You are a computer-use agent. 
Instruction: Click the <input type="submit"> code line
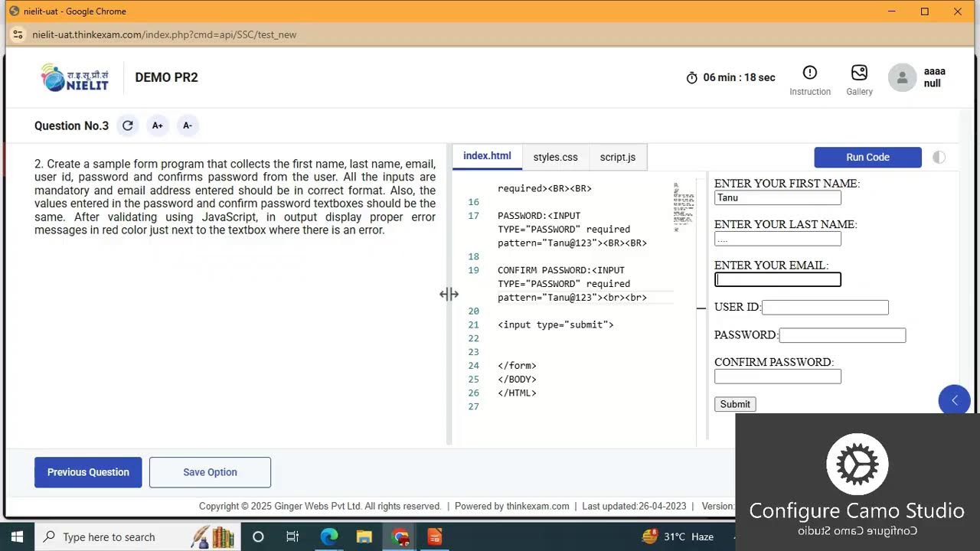[555, 324]
